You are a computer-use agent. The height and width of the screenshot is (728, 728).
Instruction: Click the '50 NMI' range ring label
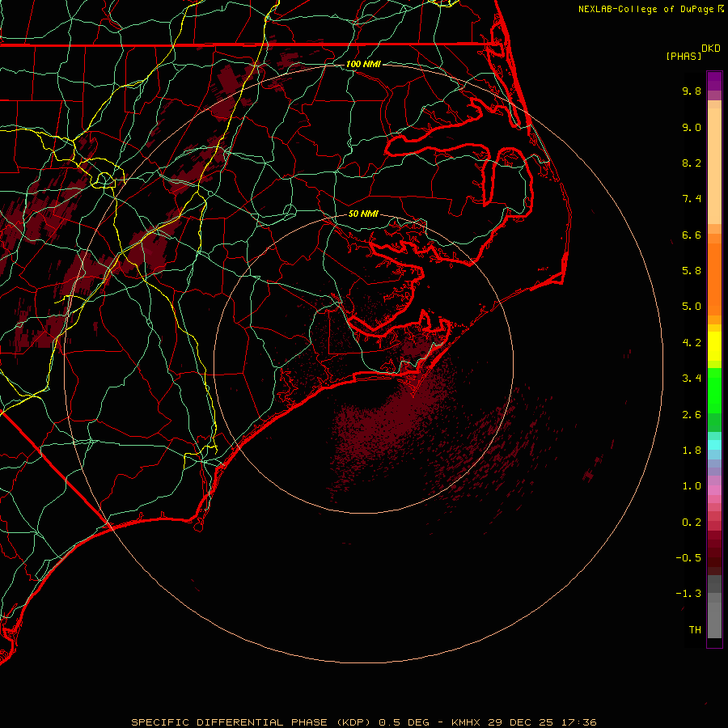(x=363, y=214)
